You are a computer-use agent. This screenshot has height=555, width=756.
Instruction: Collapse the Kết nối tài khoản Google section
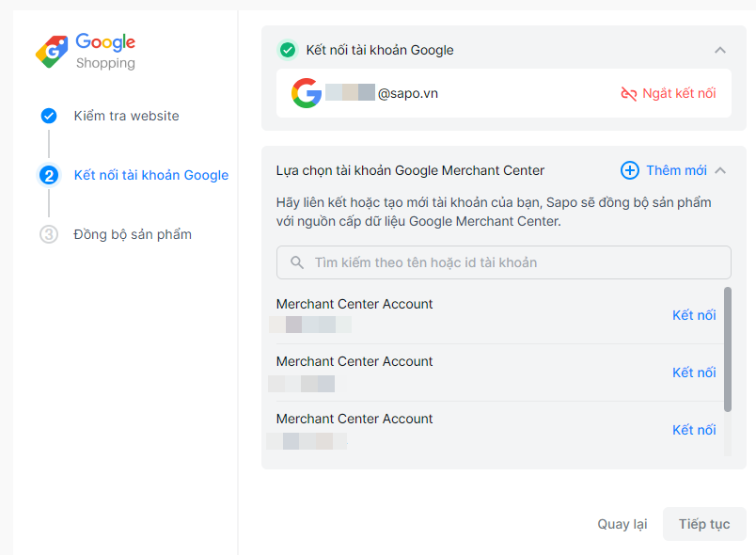pyautogui.click(x=720, y=50)
